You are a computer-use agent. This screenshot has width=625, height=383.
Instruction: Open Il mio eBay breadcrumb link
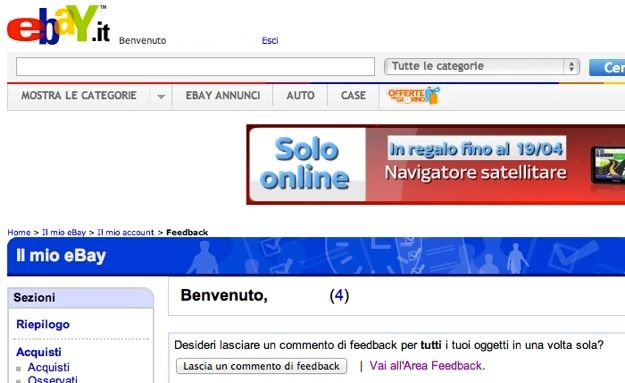[x=64, y=232]
